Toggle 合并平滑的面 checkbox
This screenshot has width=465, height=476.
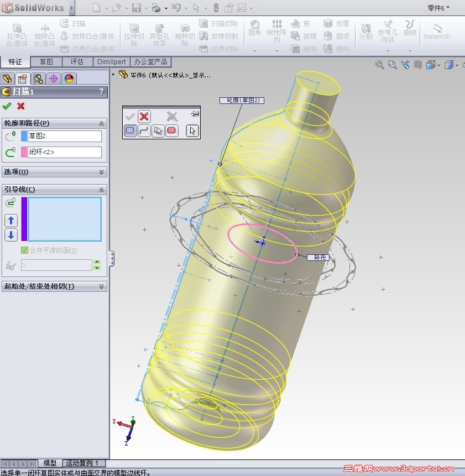[x=24, y=250]
